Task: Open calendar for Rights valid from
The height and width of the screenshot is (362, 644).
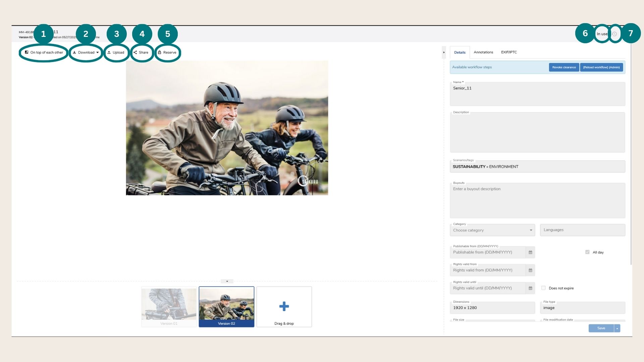Action: pos(530,270)
